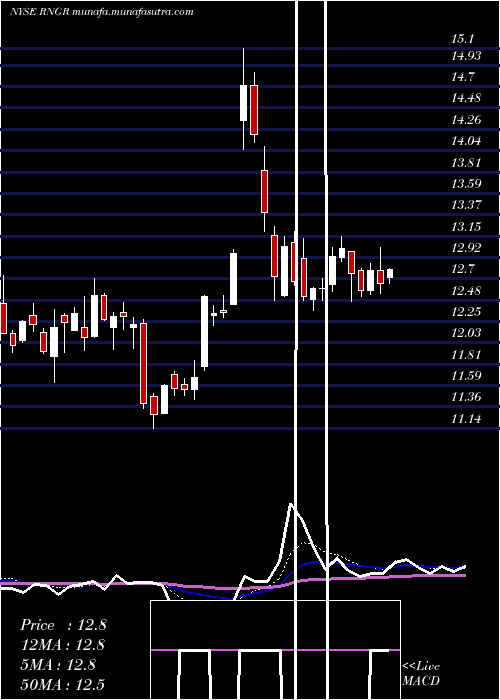The image size is (500, 700).
Task: Click the 12MA : 12.8 readout
Action: click(x=62, y=645)
